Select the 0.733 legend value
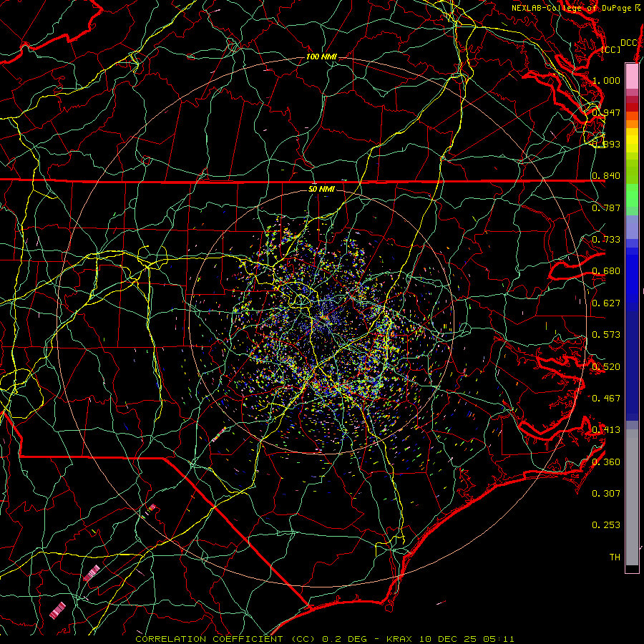 [606, 239]
